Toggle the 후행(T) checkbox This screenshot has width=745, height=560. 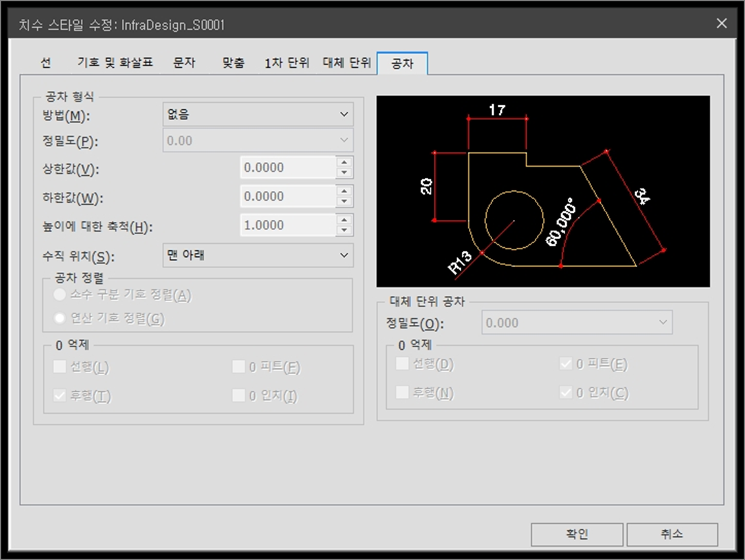(x=60, y=395)
